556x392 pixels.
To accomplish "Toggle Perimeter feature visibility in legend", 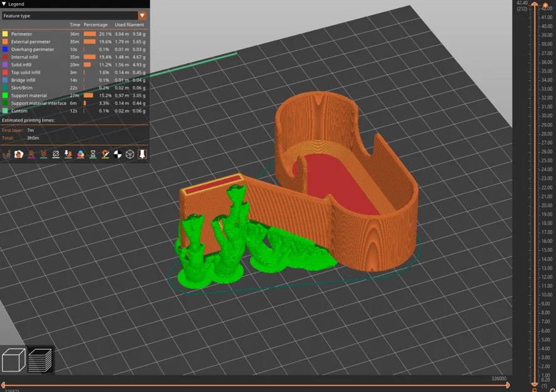I will [x=74, y=34].
